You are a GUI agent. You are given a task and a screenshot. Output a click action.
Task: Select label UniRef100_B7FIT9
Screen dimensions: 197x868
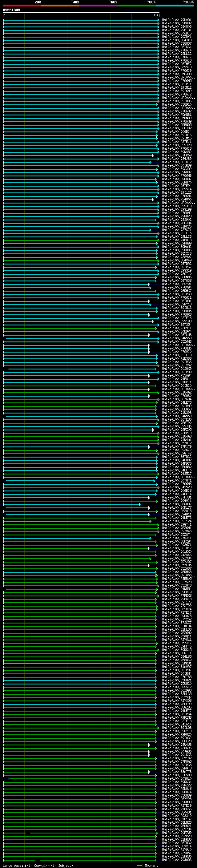tap(177, 447)
